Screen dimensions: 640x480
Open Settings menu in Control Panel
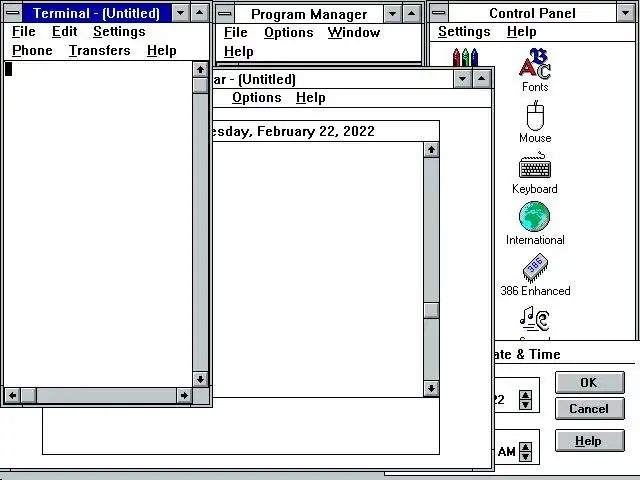(464, 31)
